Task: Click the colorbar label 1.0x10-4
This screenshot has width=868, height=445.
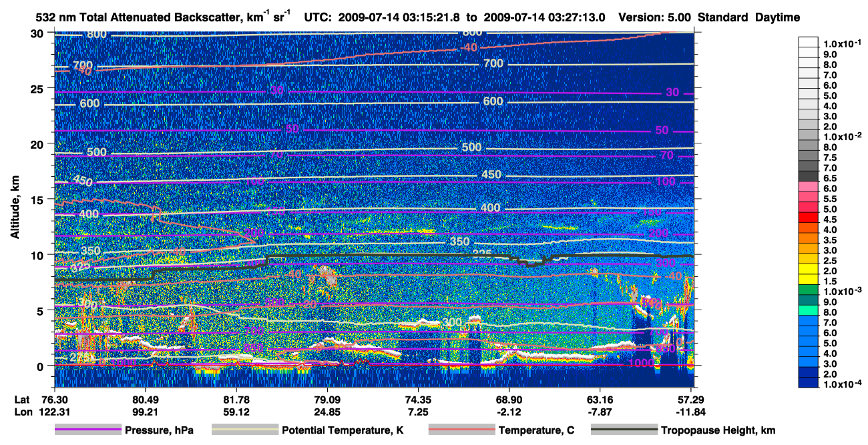Action: 843,384
